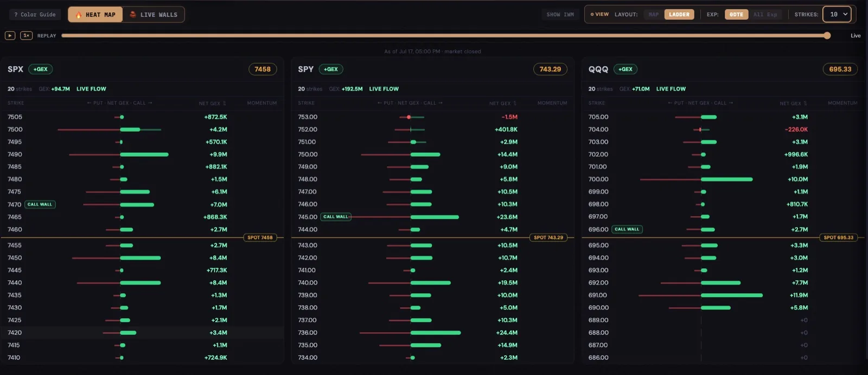Jump to Live on the replay bar
The width and height of the screenshot is (868, 375).
(856, 36)
